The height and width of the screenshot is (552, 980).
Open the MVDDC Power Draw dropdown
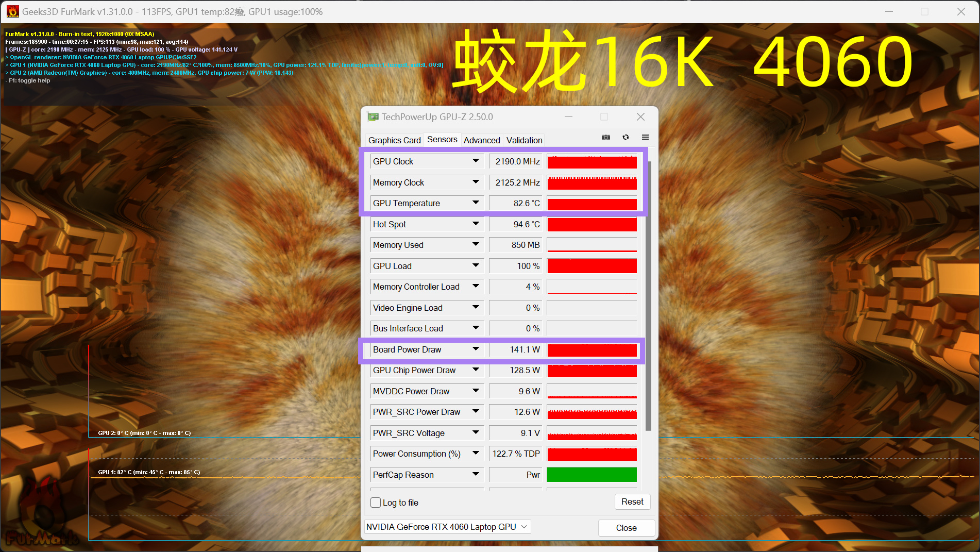click(x=476, y=391)
